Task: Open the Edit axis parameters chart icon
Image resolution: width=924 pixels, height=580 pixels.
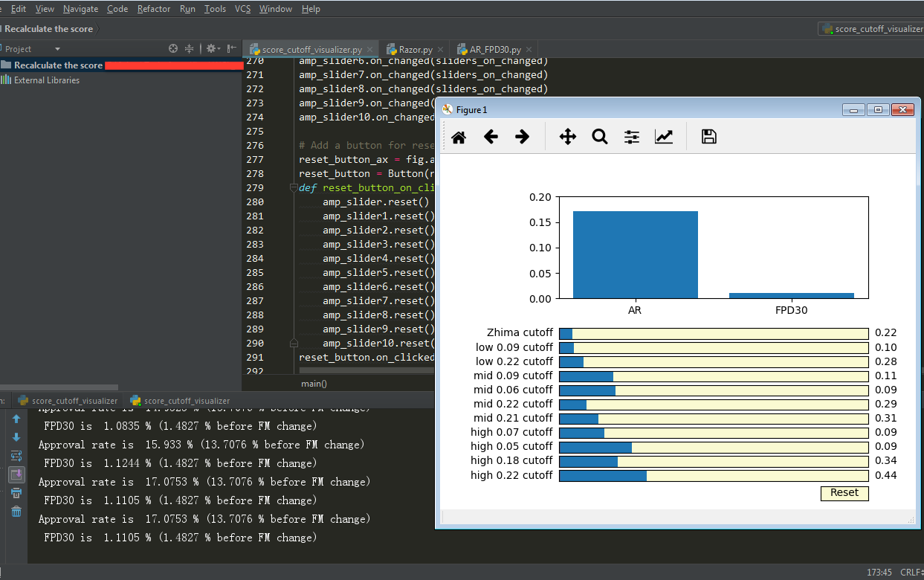Action: pos(664,137)
